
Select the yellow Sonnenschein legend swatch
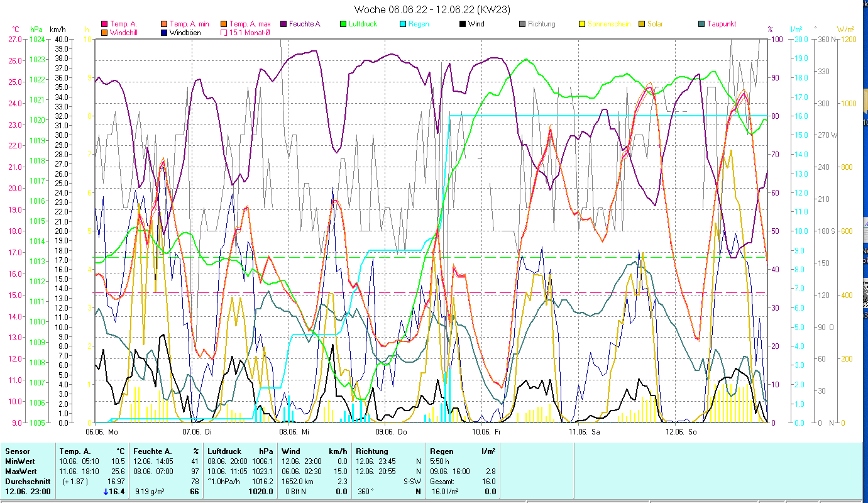point(582,24)
